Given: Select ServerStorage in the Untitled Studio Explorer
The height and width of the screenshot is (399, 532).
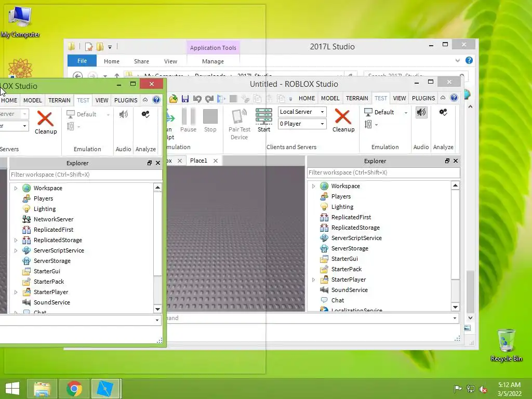Looking at the screenshot, I should [x=350, y=248].
